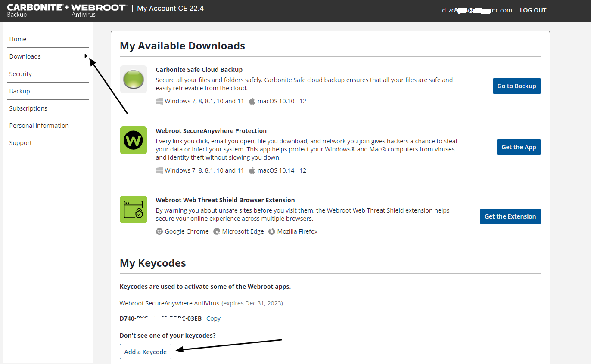Click the Mozilla Firefox browser icon
The height and width of the screenshot is (364, 591).
point(271,231)
